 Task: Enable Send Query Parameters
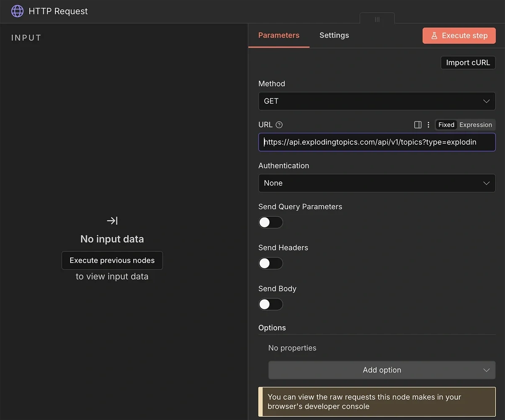(x=270, y=222)
